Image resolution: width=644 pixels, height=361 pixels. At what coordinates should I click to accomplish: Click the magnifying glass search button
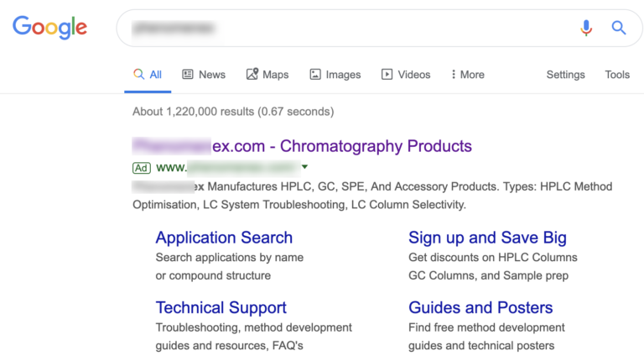pos(619,28)
